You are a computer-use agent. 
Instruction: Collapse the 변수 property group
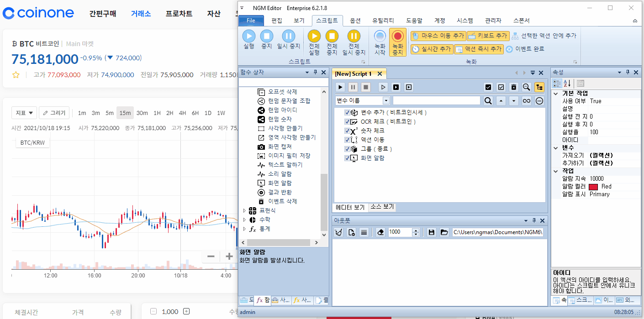click(x=556, y=147)
